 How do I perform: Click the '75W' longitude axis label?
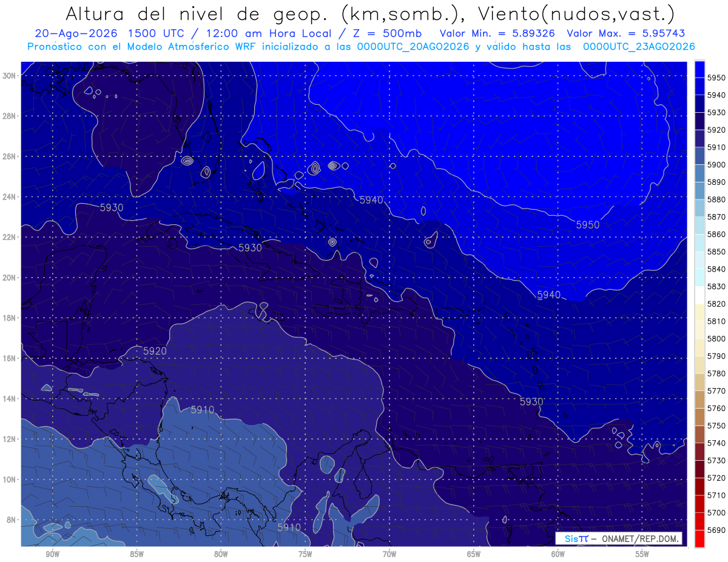tap(305, 554)
